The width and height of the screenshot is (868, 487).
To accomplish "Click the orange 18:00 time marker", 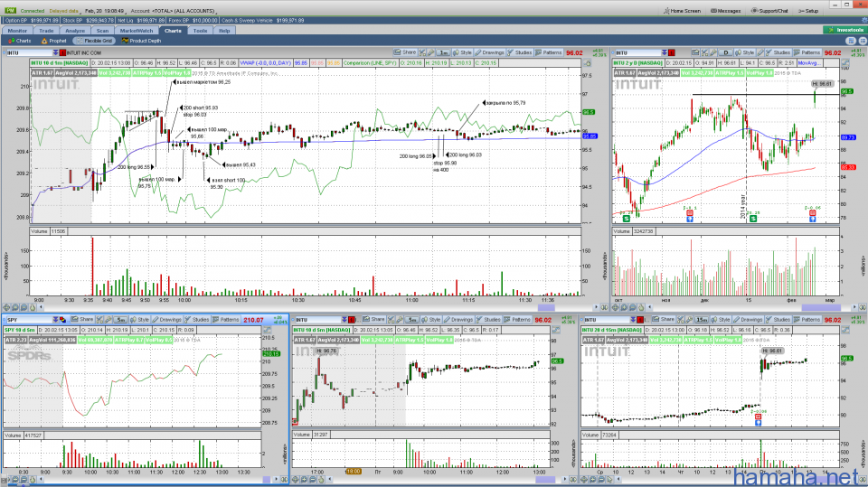I will (x=354, y=472).
